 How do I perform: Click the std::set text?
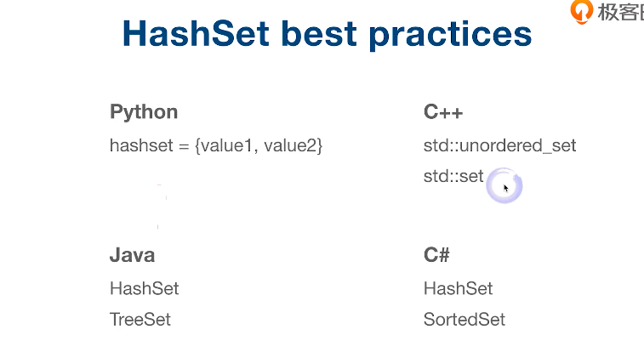pos(453,177)
